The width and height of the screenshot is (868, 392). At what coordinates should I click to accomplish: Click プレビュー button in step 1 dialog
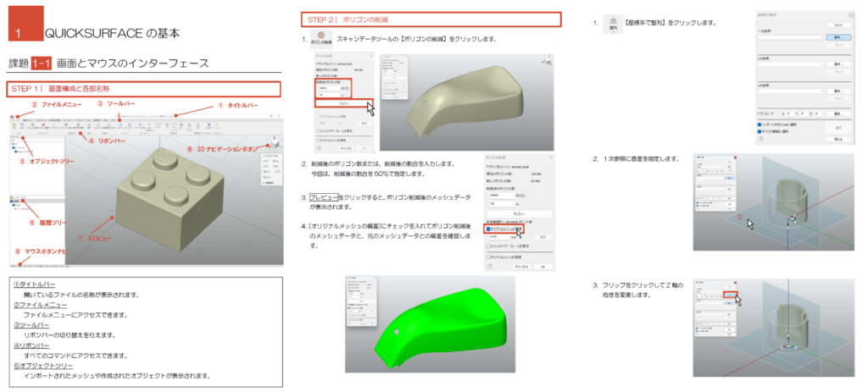click(344, 103)
